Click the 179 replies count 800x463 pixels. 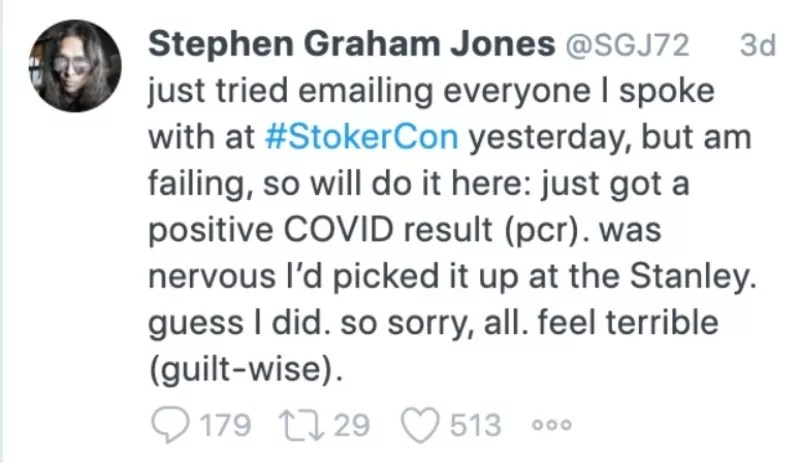(x=226, y=425)
